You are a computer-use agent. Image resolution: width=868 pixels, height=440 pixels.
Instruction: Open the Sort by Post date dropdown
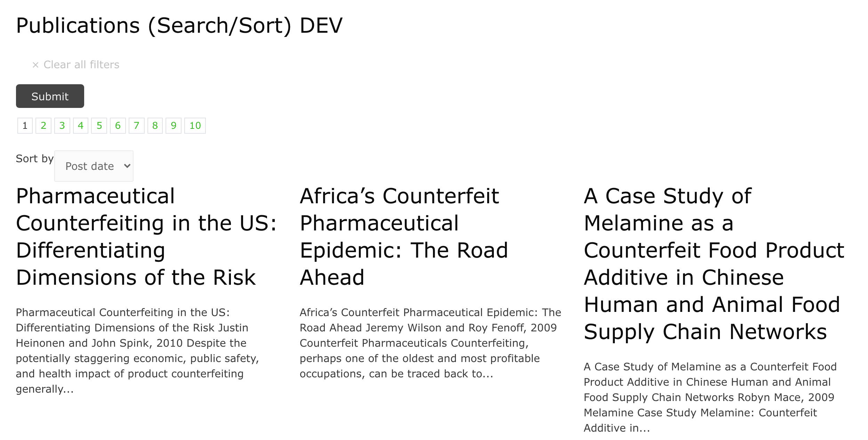(x=94, y=166)
